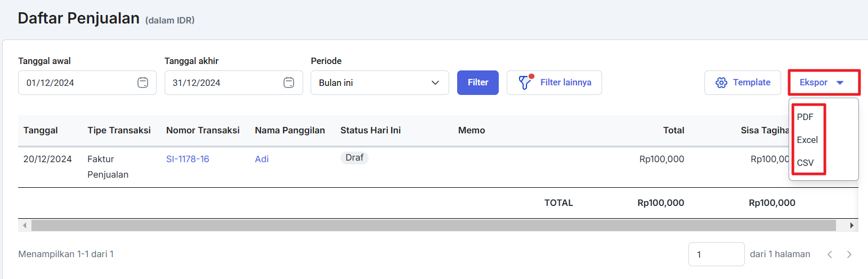Open the Adi customer link
Image resolution: width=868 pixels, height=279 pixels.
(x=262, y=159)
